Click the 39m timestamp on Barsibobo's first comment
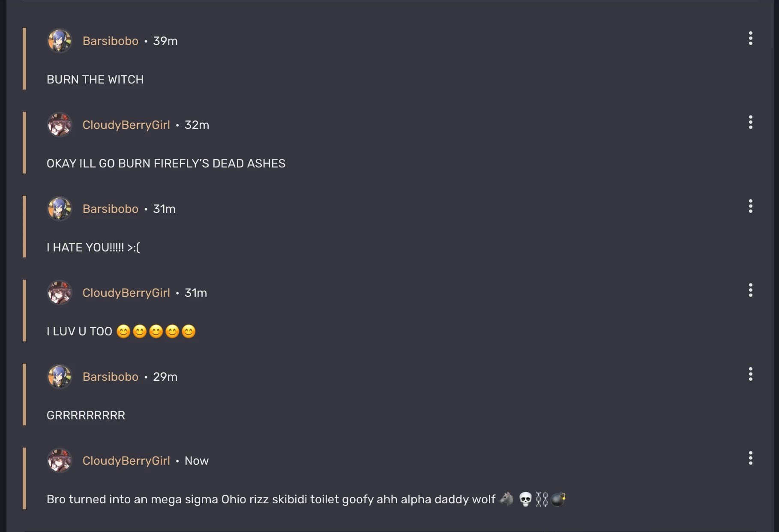The image size is (779, 532). pos(165,41)
